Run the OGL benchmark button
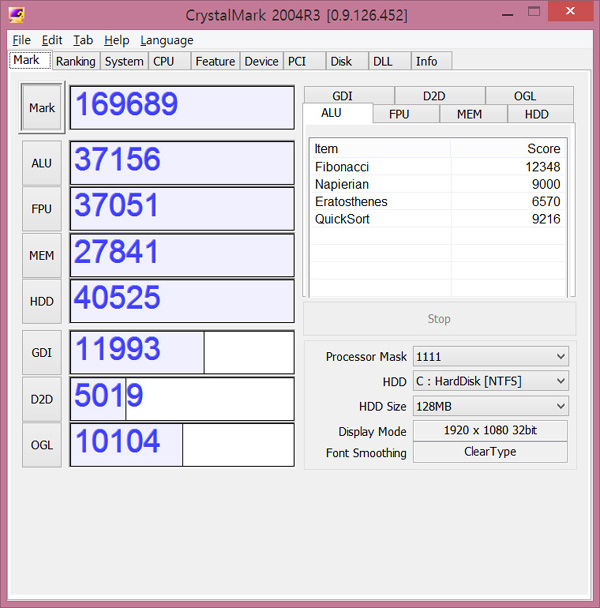 tap(42, 445)
